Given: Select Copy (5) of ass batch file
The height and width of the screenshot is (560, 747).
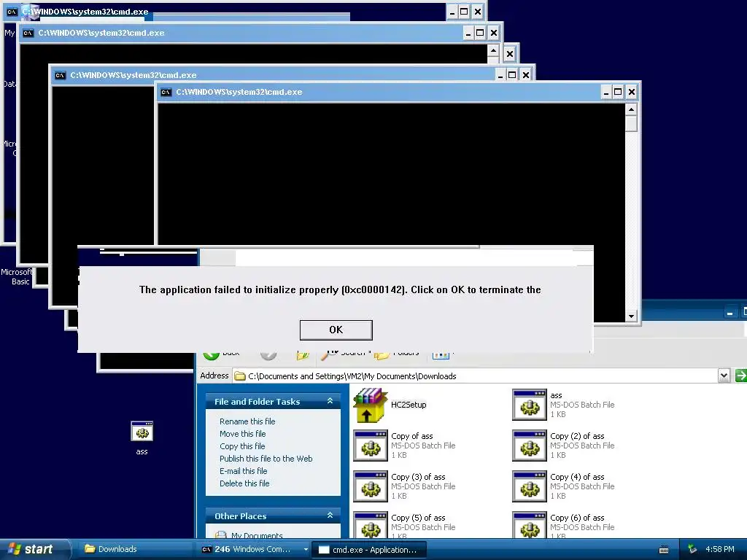Looking at the screenshot, I should pyautogui.click(x=404, y=526).
